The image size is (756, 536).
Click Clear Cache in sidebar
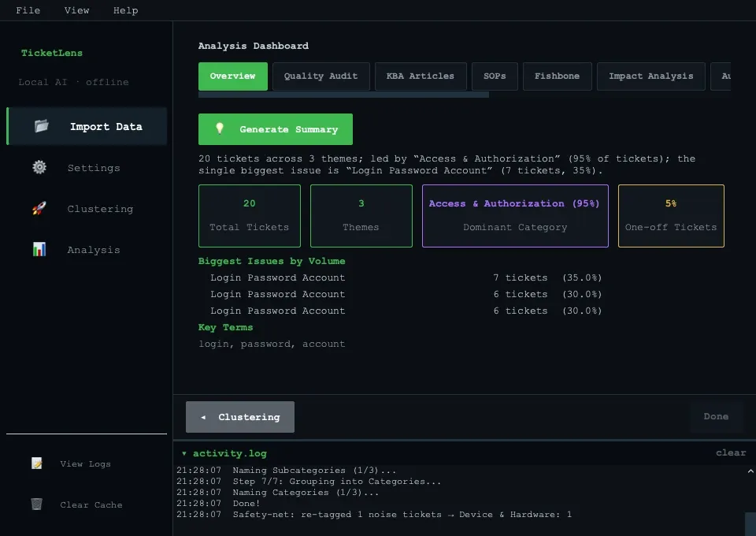[87, 504]
